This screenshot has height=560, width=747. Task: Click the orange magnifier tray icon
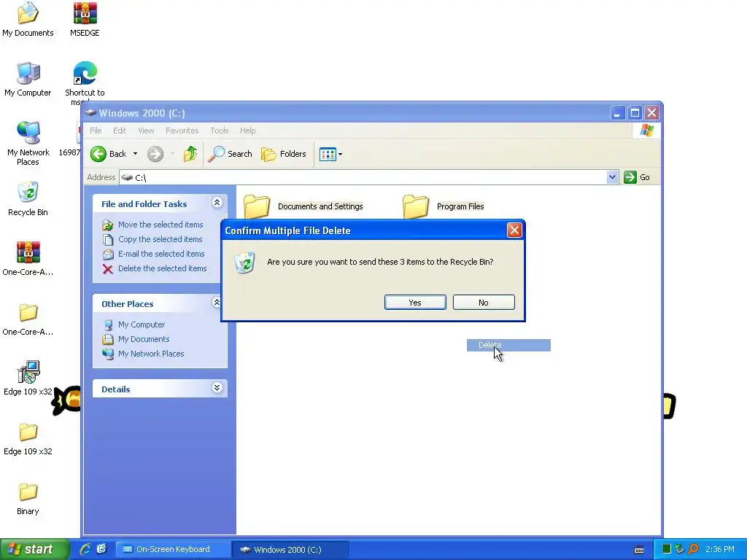tap(693, 550)
